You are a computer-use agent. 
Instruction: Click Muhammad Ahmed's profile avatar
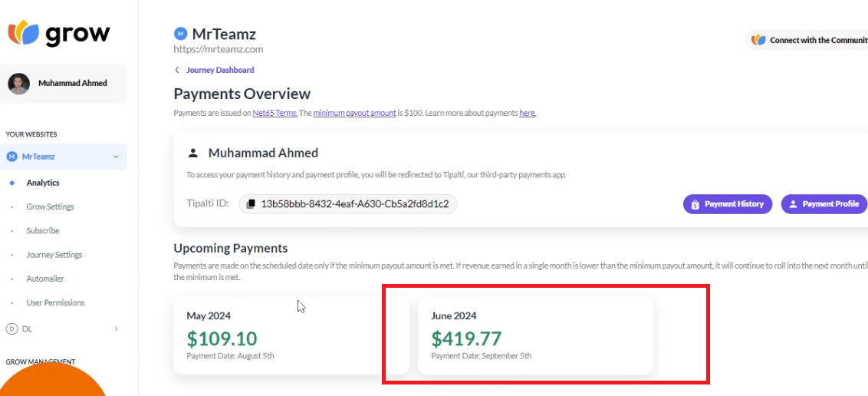19,84
